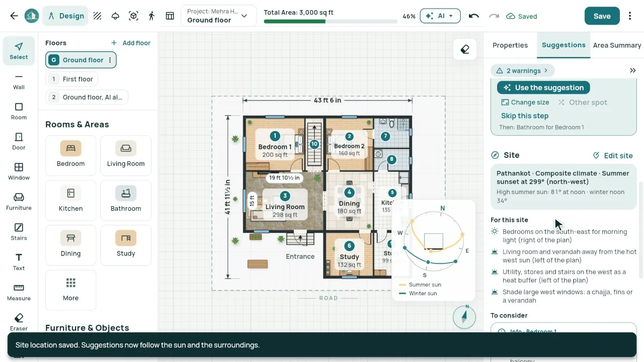Collapse the right panel with double chevron
The height and width of the screenshot is (362, 644).
pyautogui.click(x=633, y=70)
